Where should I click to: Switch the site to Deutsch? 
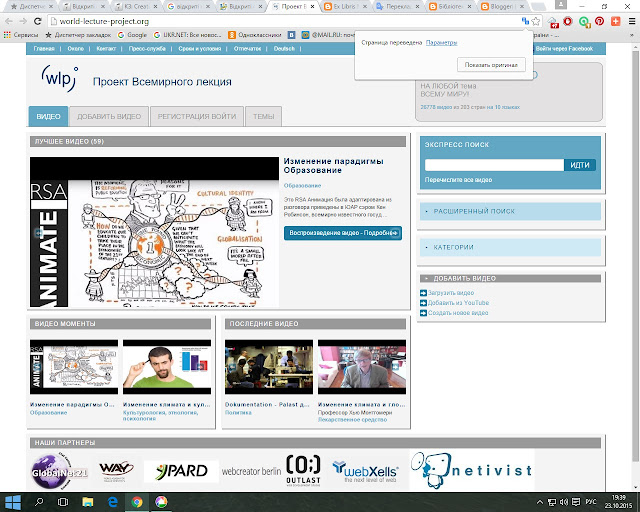pos(284,49)
